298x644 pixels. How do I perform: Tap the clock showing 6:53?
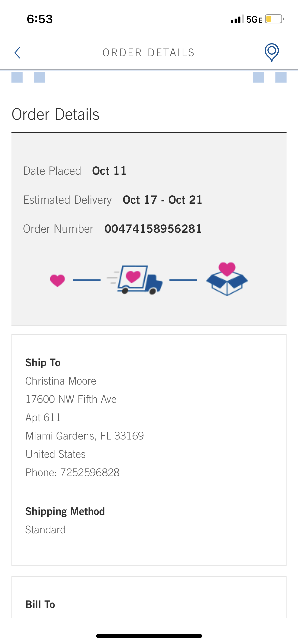point(40,19)
